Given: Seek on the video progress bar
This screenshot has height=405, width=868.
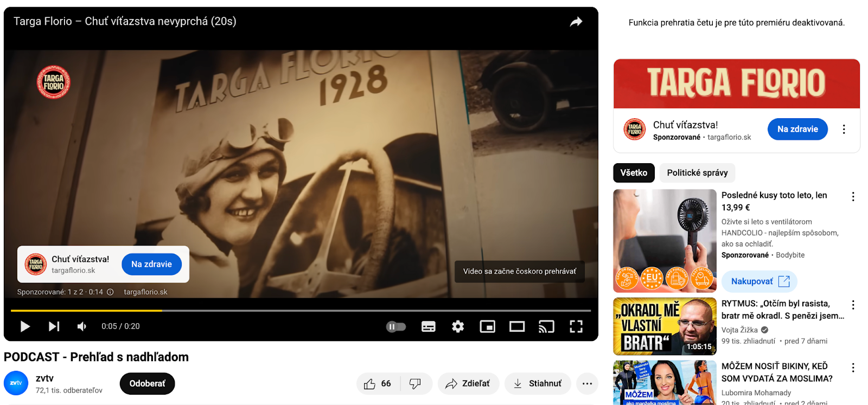Looking at the screenshot, I should 301,311.
